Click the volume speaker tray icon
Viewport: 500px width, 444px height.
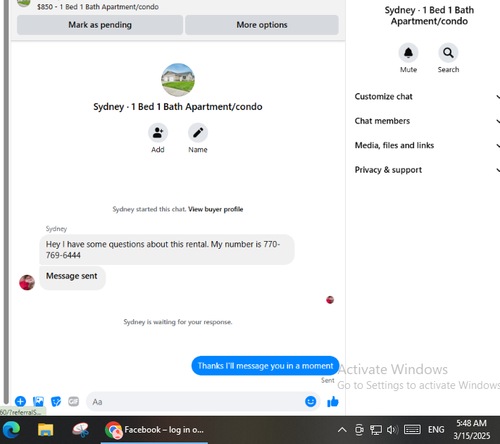392,430
